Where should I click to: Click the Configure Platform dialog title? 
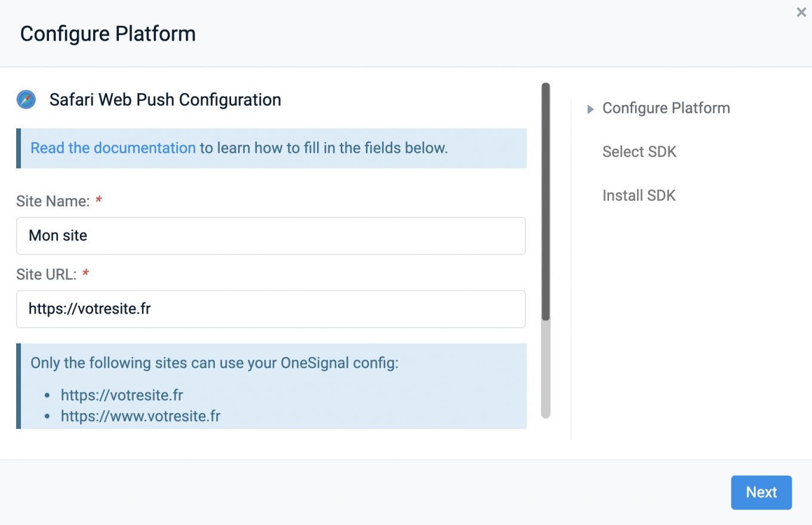108,33
